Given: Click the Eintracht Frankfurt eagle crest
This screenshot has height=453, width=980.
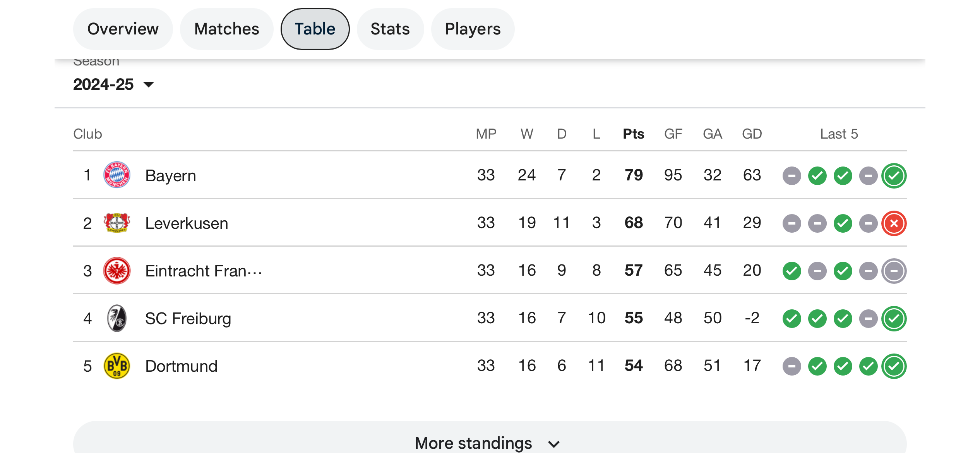Looking at the screenshot, I should tap(117, 271).
